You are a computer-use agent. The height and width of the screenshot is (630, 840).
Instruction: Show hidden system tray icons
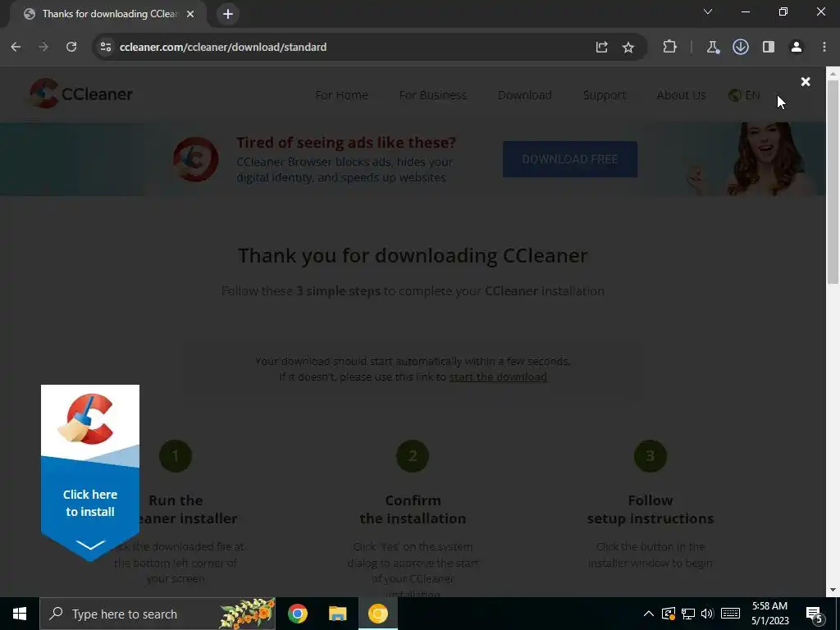coord(648,614)
